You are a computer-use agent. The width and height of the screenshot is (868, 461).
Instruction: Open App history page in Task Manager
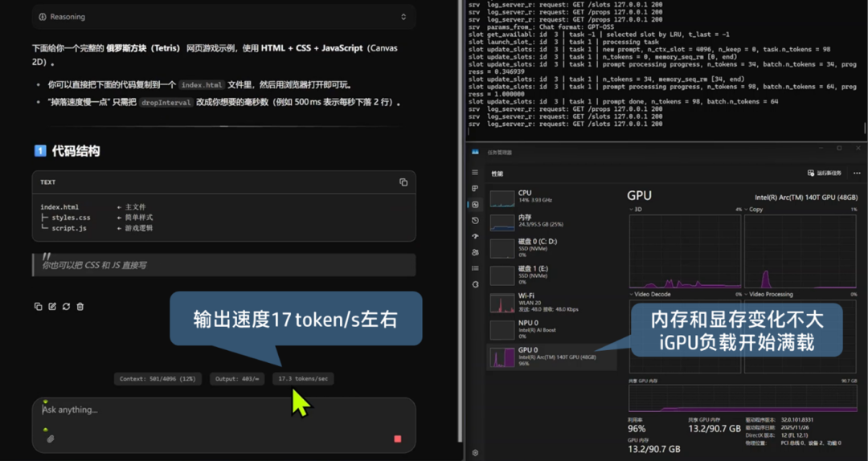(475, 221)
